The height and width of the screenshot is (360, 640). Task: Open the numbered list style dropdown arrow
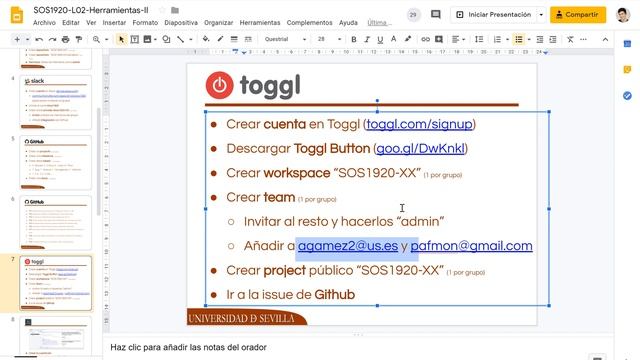pyautogui.click(x=507, y=40)
